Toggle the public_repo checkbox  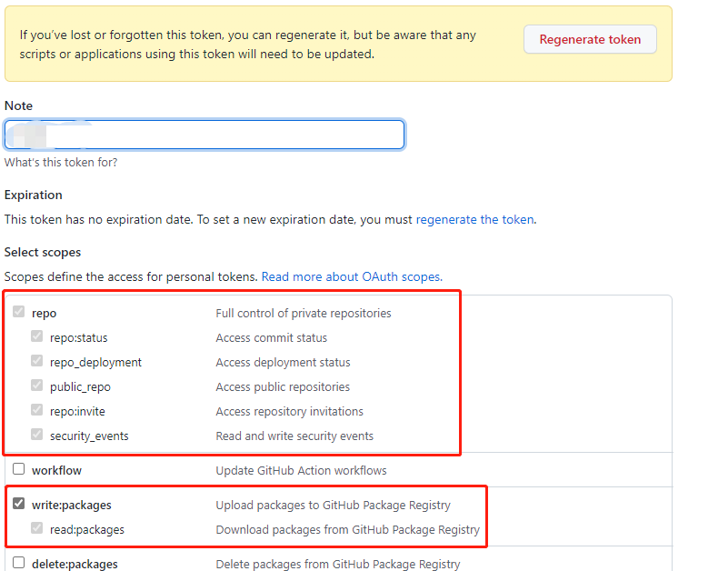(36, 386)
